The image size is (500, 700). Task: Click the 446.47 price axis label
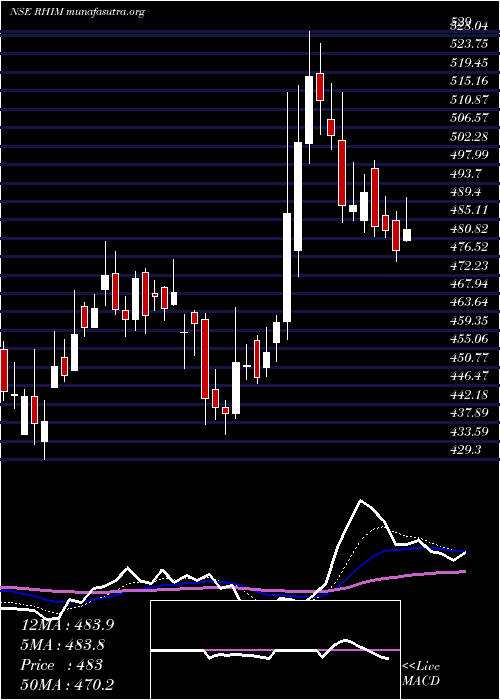click(468, 376)
